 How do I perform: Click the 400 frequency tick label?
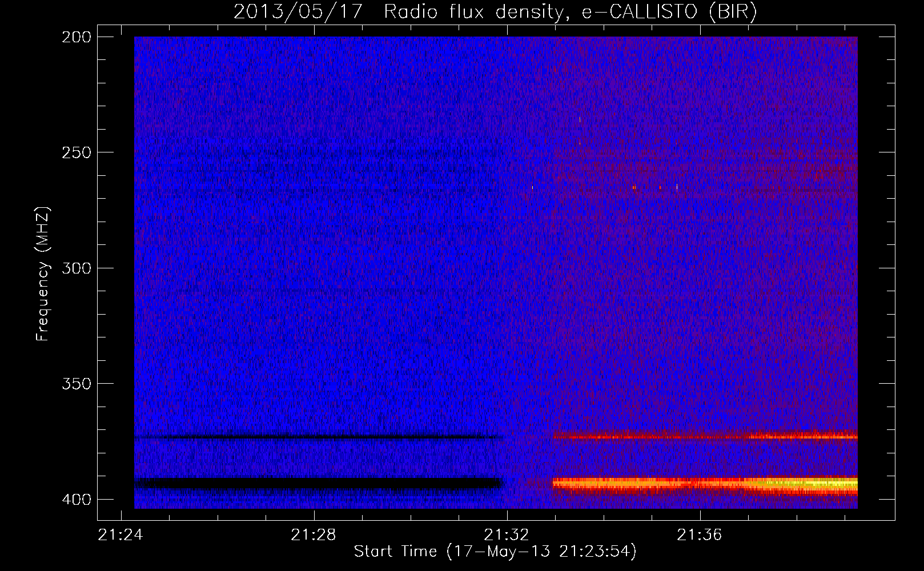pyautogui.click(x=76, y=500)
